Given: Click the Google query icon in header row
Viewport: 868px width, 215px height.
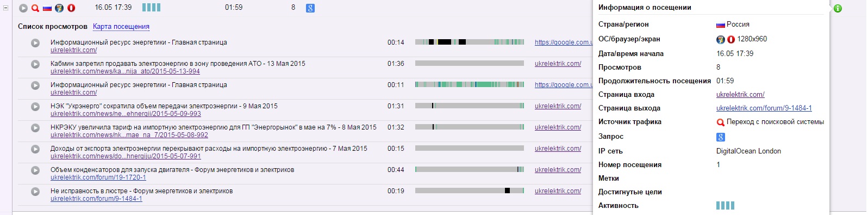Looking at the screenshot, I should (310, 8).
